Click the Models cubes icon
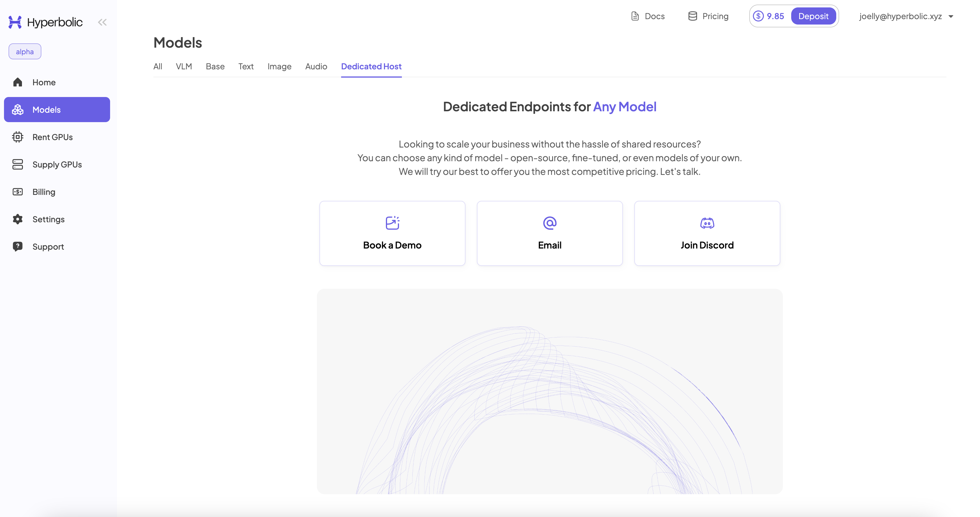This screenshot has width=980, height=517. click(17, 110)
